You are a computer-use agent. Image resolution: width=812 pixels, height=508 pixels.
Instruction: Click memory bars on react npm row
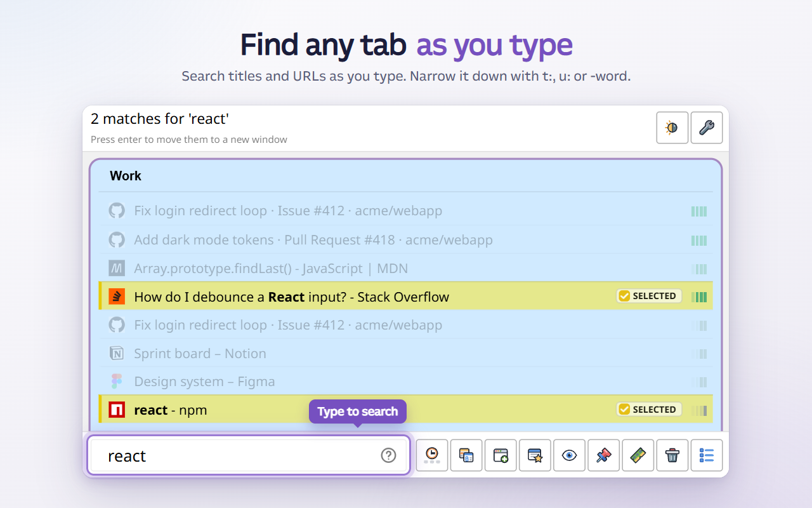699,410
